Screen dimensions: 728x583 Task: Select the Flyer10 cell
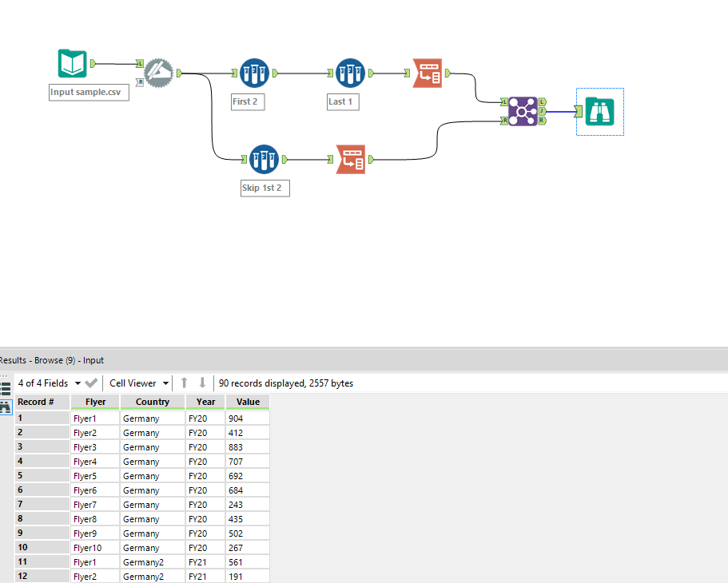[x=95, y=548]
